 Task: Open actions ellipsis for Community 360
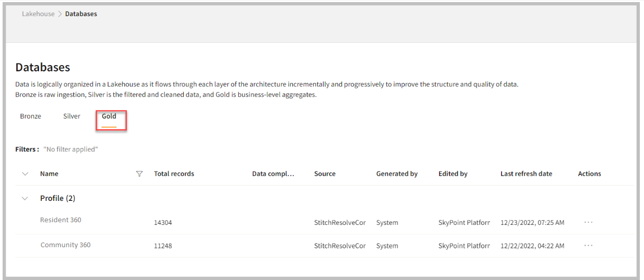point(588,246)
